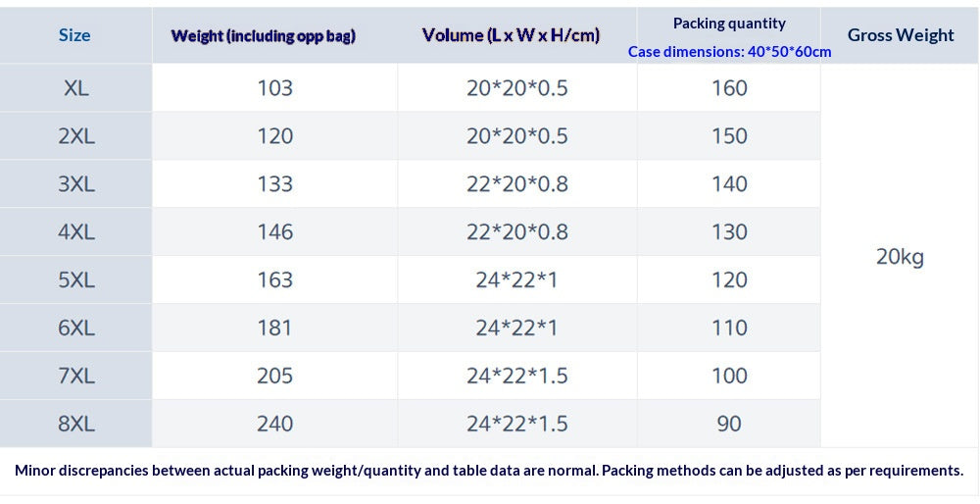Viewport: 980px width, 504px height.
Task: Click the XL size row label
Action: pos(76,88)
